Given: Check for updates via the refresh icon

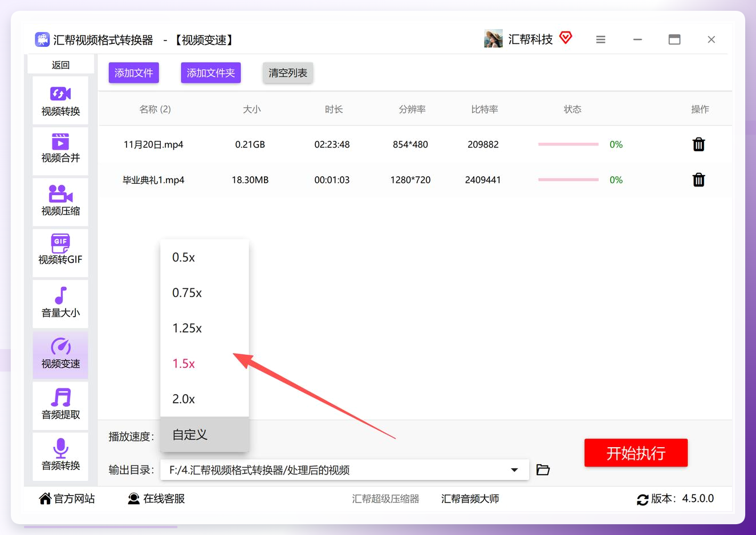Looking at the screenshot, I should pos(643,500).
